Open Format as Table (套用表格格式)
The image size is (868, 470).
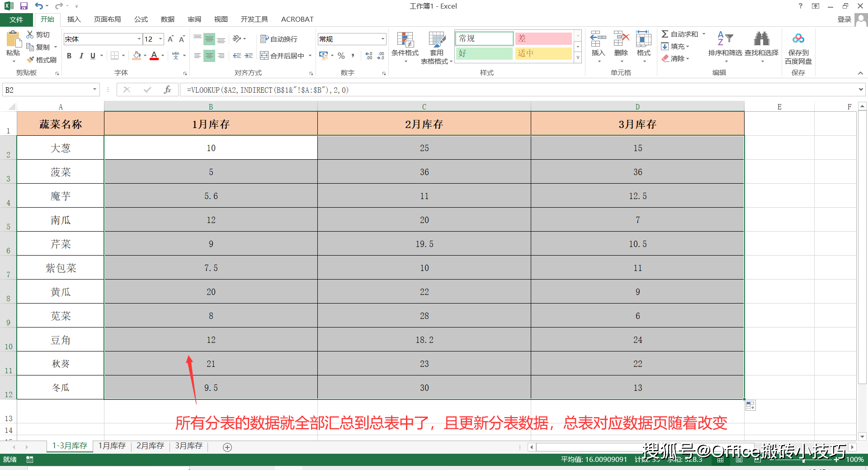coord(437,47)
